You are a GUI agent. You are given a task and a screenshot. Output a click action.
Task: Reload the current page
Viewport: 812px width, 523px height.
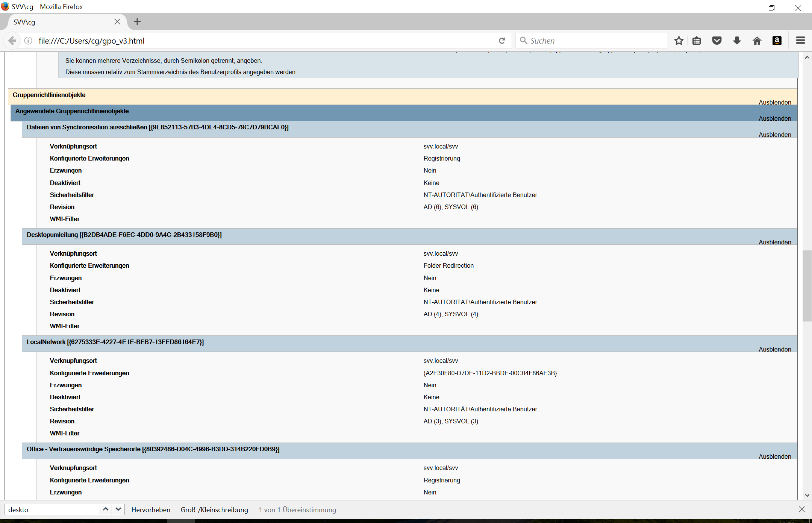(502, 41)
